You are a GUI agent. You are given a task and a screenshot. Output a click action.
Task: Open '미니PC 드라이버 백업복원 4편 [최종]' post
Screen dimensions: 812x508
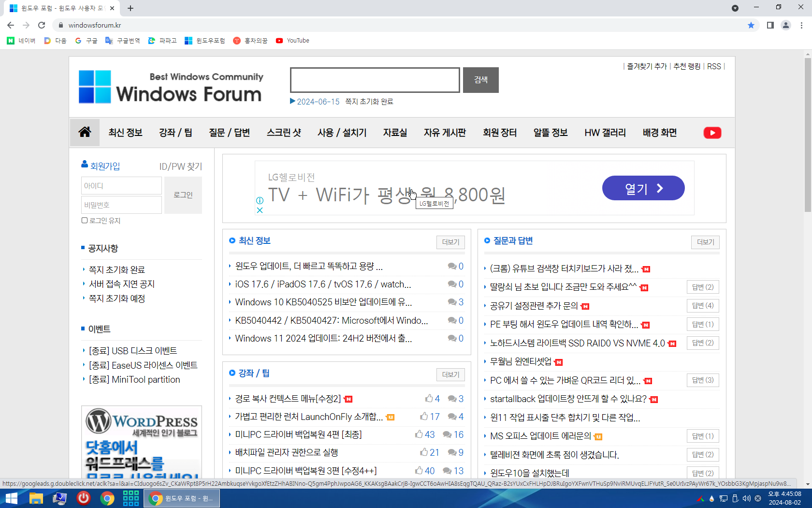click(x=298, y=434)
